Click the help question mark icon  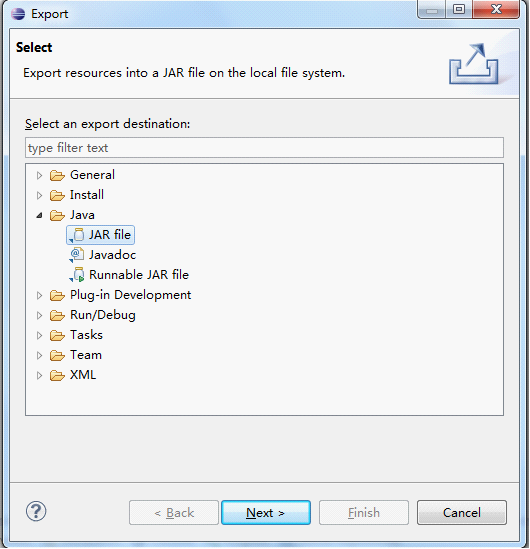(36, 511)
